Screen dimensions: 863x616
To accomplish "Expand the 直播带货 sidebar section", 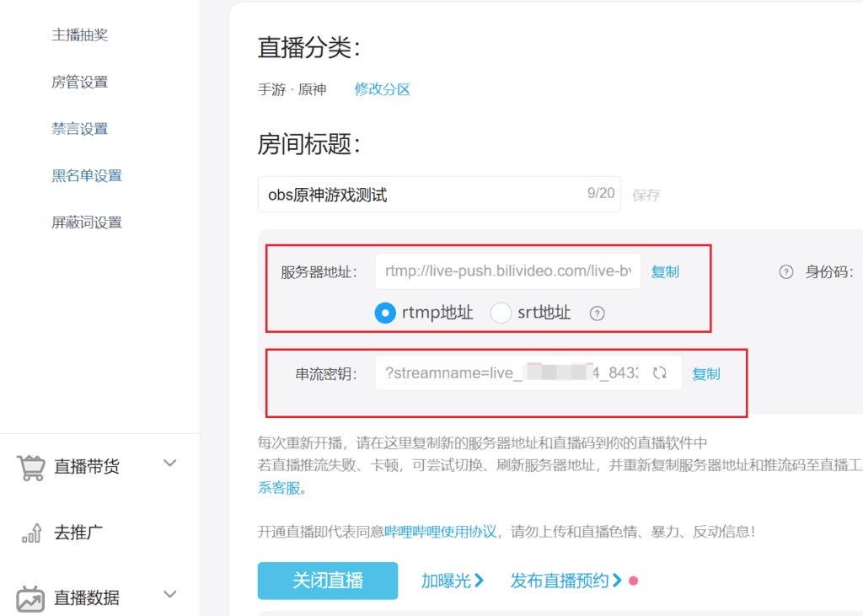I will click(x=170, y=463).
